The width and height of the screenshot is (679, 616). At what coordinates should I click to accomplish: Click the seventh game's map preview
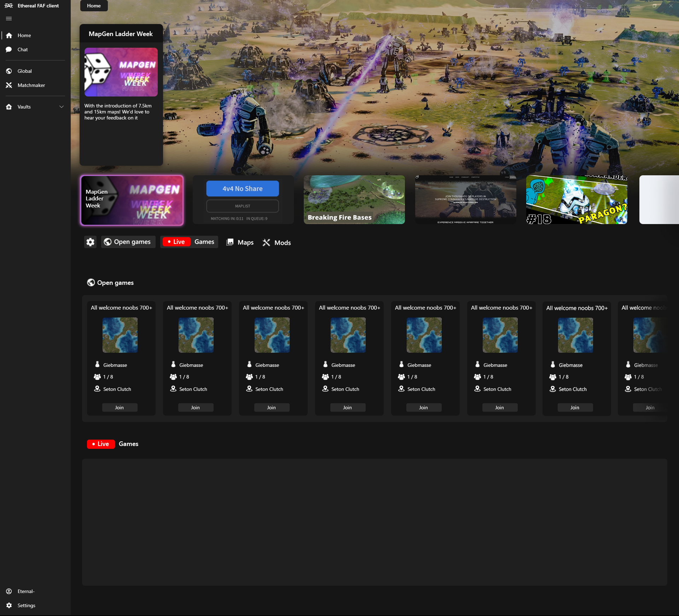pos(575,335)
